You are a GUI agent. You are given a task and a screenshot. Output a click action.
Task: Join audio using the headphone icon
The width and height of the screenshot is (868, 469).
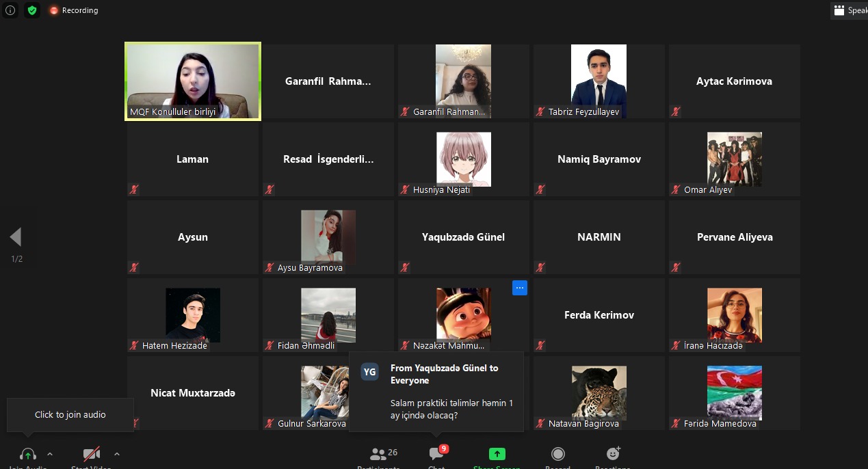click(x=28, y=455)
